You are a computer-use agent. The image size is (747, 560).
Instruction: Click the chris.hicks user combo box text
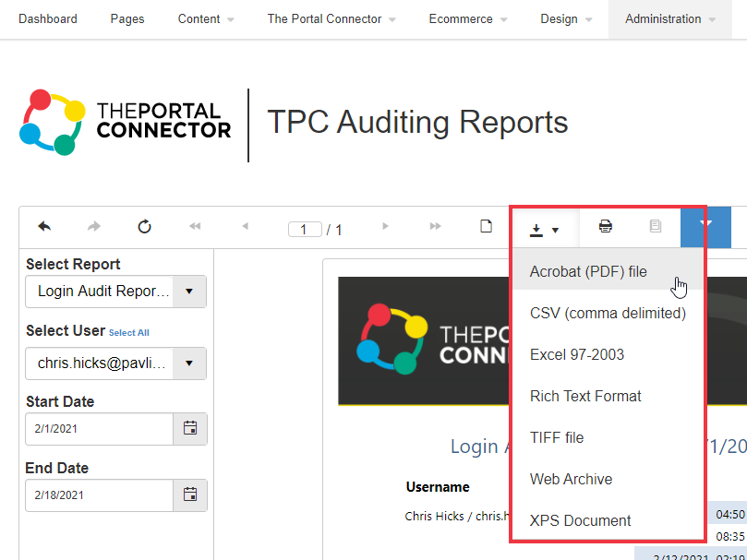[102, 363]
